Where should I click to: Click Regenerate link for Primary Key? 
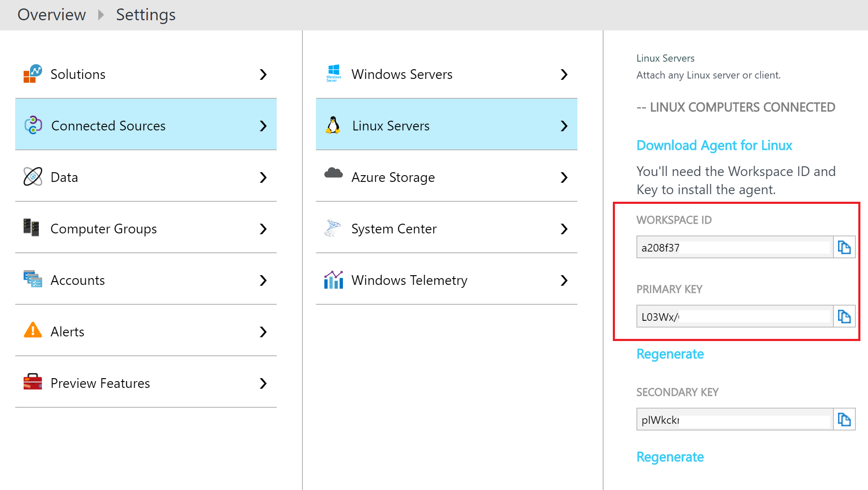[670, 353]
